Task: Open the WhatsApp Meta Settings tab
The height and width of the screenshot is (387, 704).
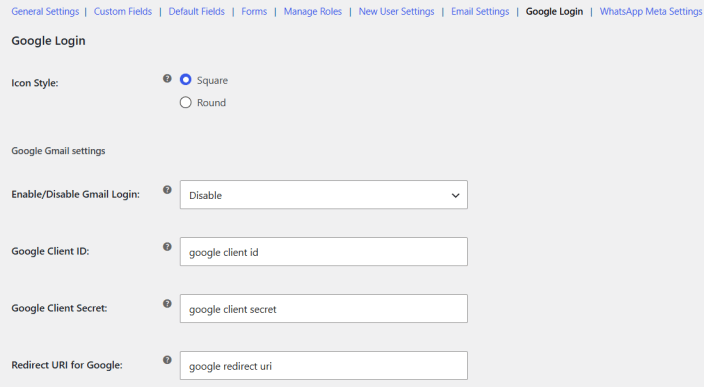Action: [651, 11]
